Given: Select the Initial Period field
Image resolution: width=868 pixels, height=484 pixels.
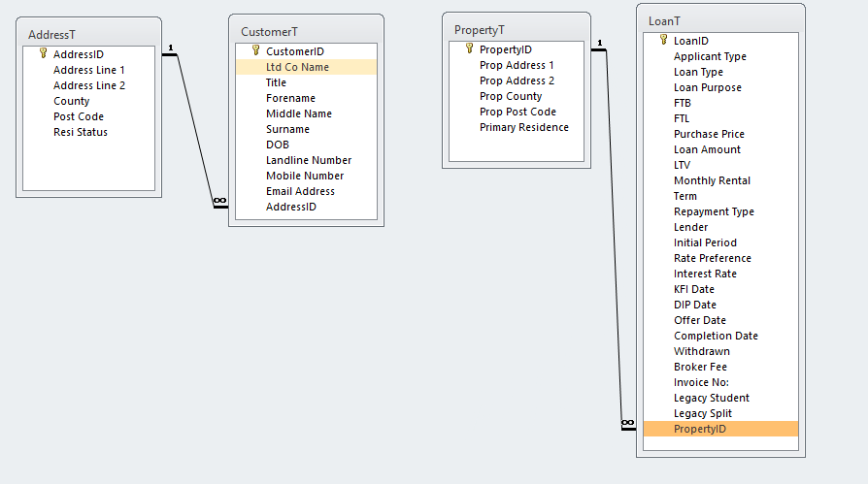Looking at the screenshot, I should (x=720, y=242).
